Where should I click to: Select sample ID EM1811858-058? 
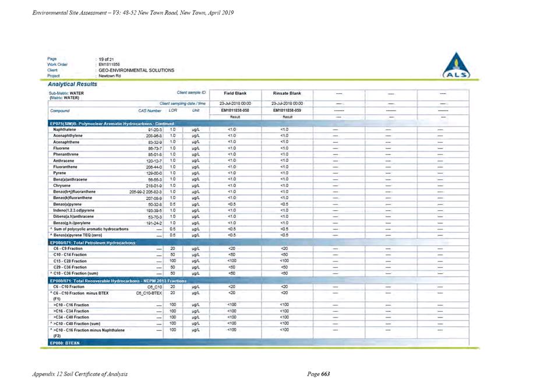click(x=235, y=111)
